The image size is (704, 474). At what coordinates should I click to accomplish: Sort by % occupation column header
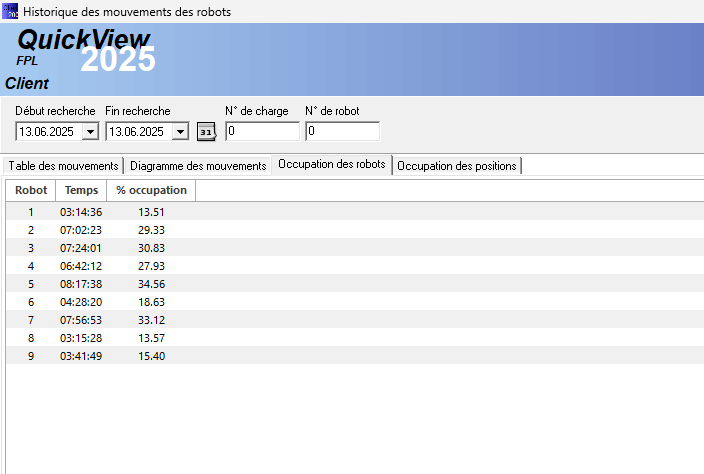click(151, 190)
